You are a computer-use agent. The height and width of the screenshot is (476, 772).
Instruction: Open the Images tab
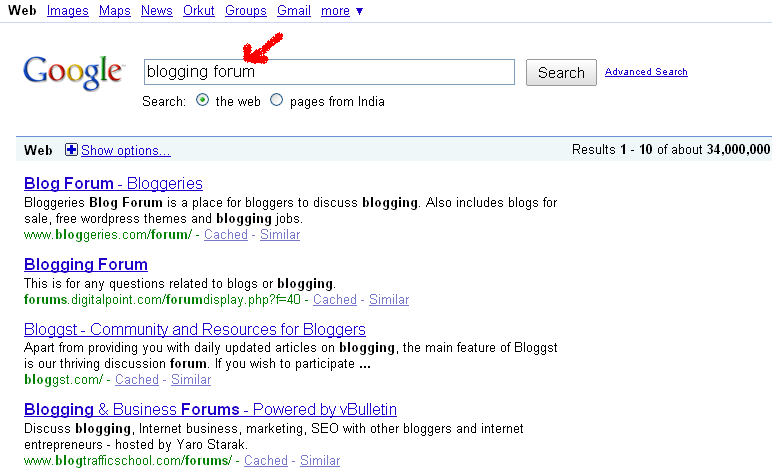coord(68,11)
